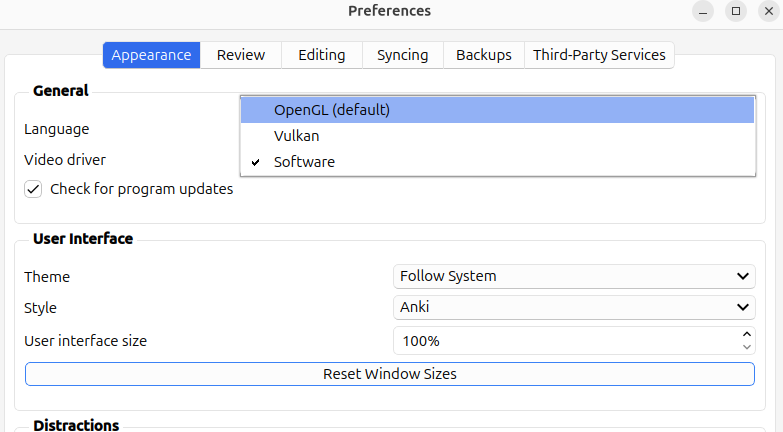783x432 pixels.
Task: Decrease user interface size with down arrow
Action: point(746,347)
